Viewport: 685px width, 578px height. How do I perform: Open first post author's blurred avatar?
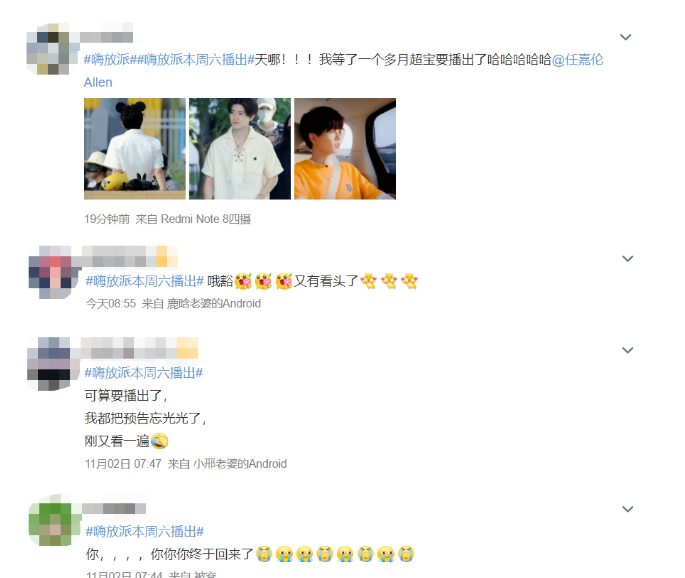coord(53,48)
